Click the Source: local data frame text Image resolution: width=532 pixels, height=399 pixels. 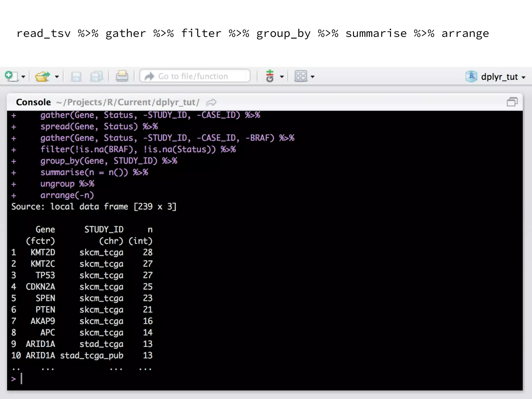(x=94, y=207)
